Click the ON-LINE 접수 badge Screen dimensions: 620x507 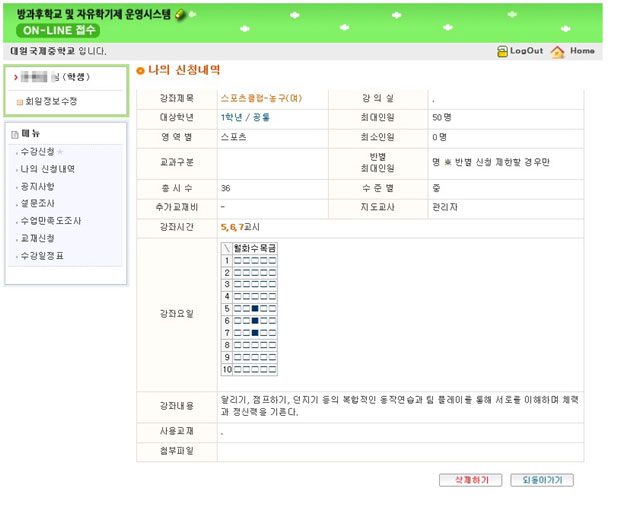click(x=57, y=30)
